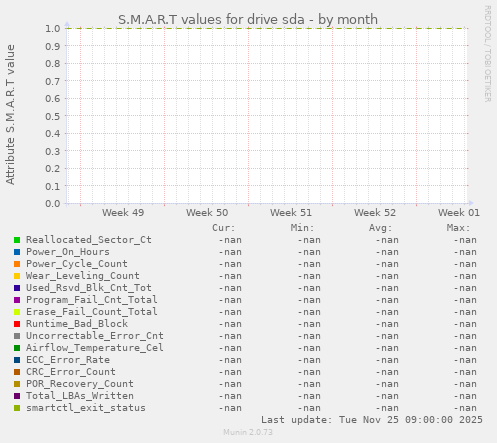This screenshot has width=497, height=443.
Task: Select the Reallocated_Sector_Ct legend label
Action: (89, 240)
